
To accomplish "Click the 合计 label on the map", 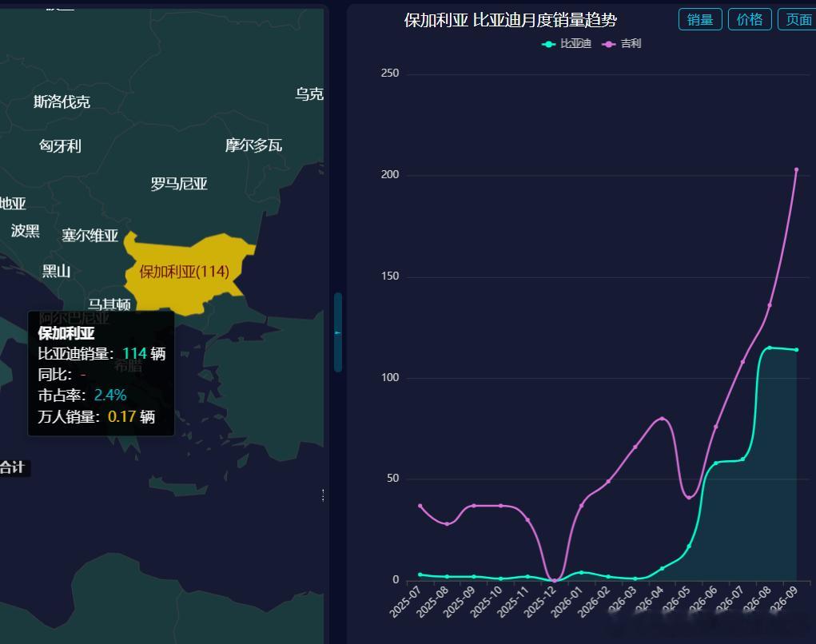I will [x=12, y=467].
